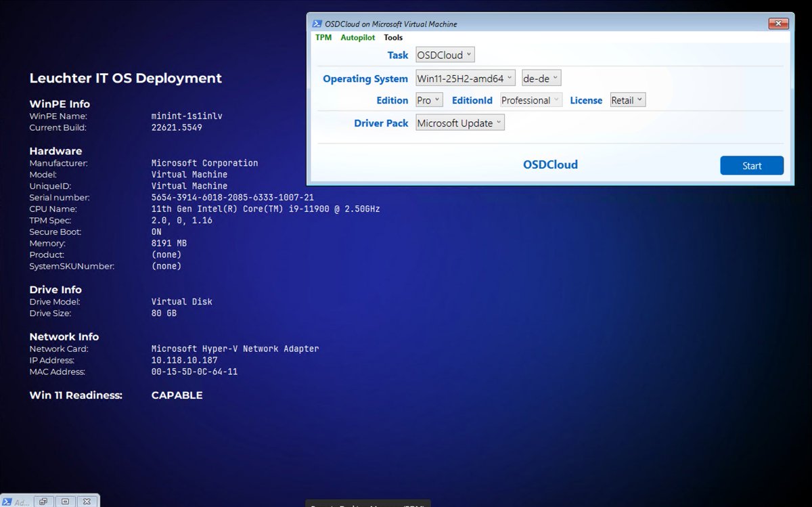
Task: Click the Memory value 8191 MB
Action: pos(169,244)
